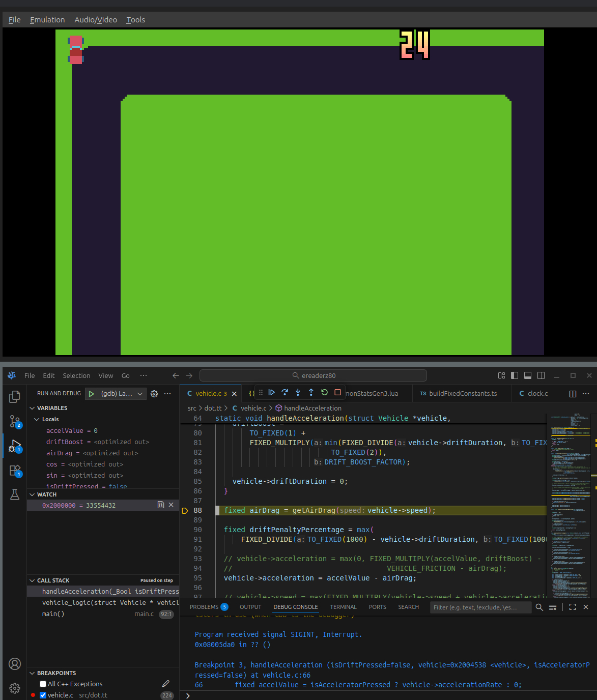597x700 pixels.
Task: Enable the All C++ Exceptions breakpoint
Action: pos(43,684)
